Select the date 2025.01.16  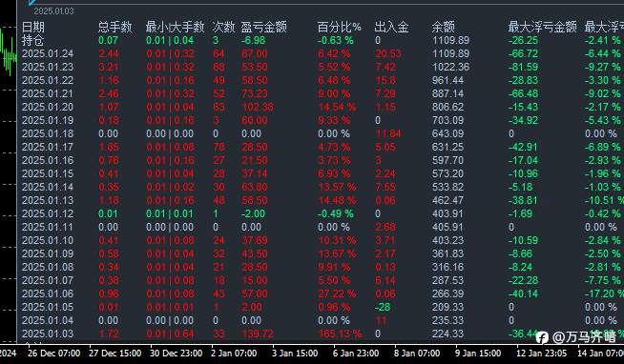coord(48,160)
